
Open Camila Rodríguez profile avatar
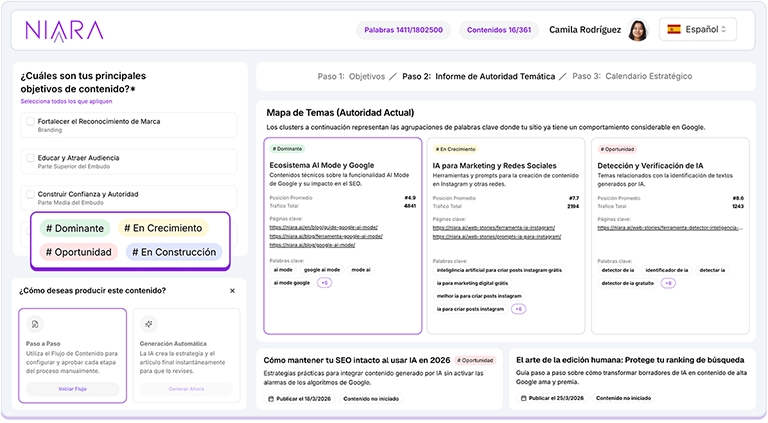tap(639, 30)
